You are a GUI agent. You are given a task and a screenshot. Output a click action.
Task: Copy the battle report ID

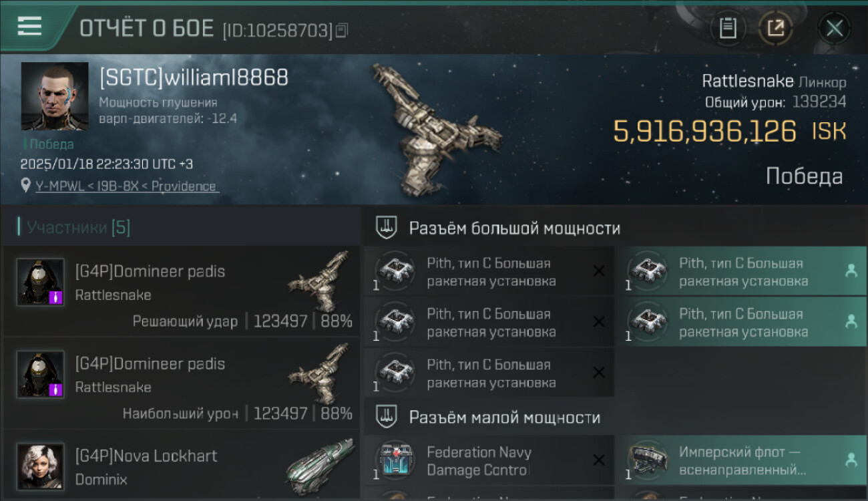[x=342, y=30]
